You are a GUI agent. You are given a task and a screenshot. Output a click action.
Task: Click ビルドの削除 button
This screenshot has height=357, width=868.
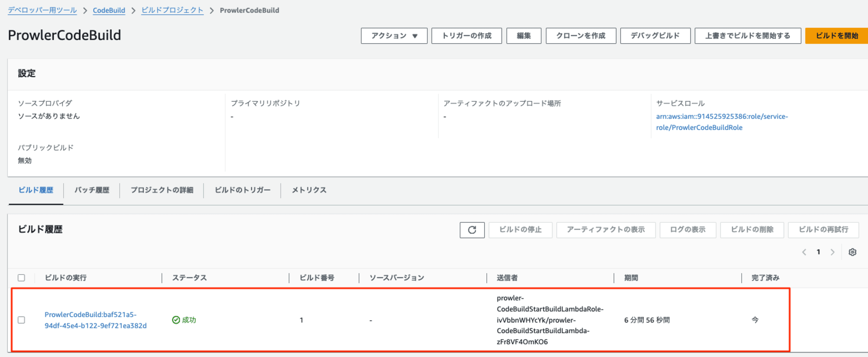point(752,230)
